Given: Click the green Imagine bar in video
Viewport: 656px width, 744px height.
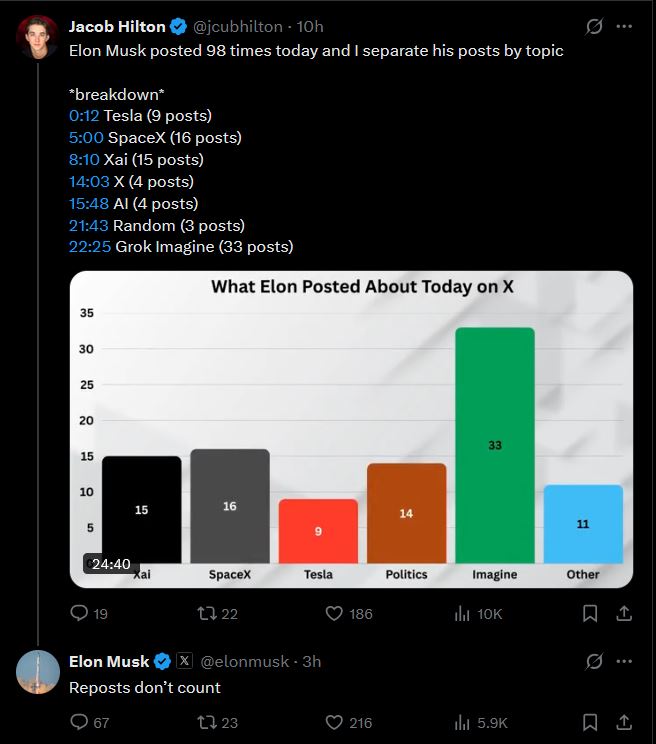Looking at the screenshot, I should 494,445.
